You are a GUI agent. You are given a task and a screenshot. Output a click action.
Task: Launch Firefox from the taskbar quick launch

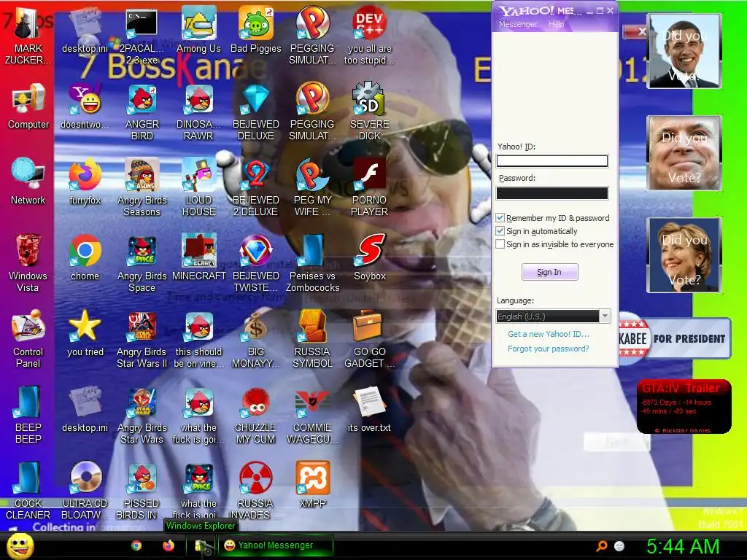169,545
